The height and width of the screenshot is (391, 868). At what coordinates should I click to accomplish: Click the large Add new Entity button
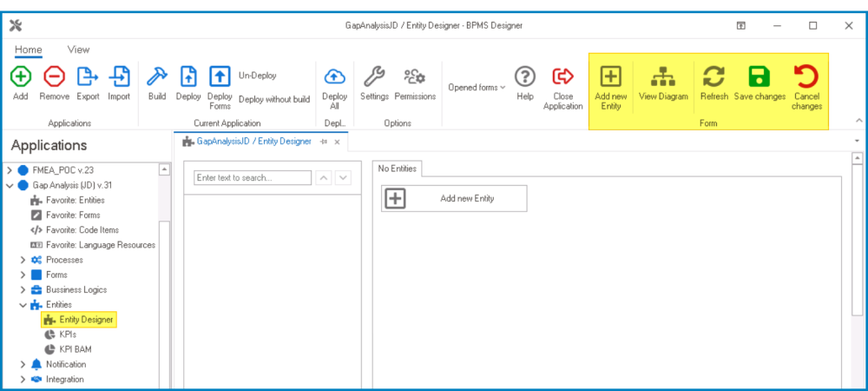(x=454, y=198)
